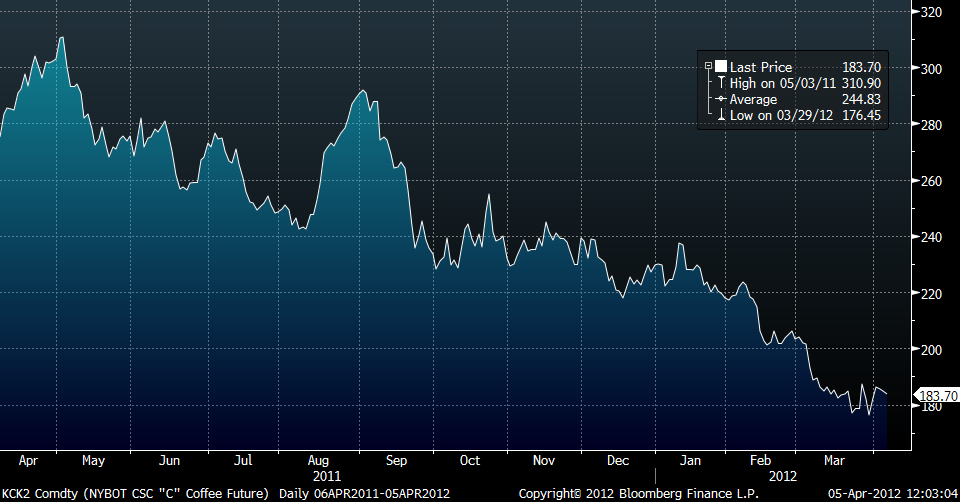Click the Sep month label on time axis

(395, 461)
